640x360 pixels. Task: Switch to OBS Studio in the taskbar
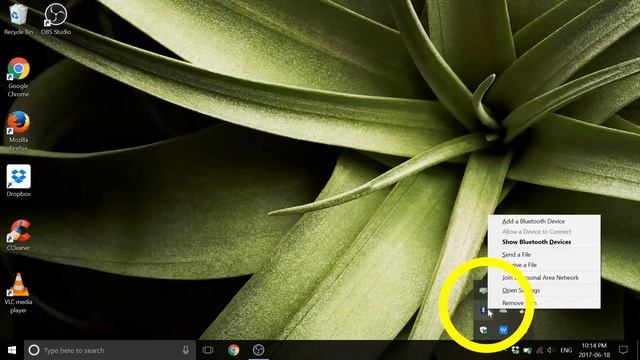tap(258, 350)
